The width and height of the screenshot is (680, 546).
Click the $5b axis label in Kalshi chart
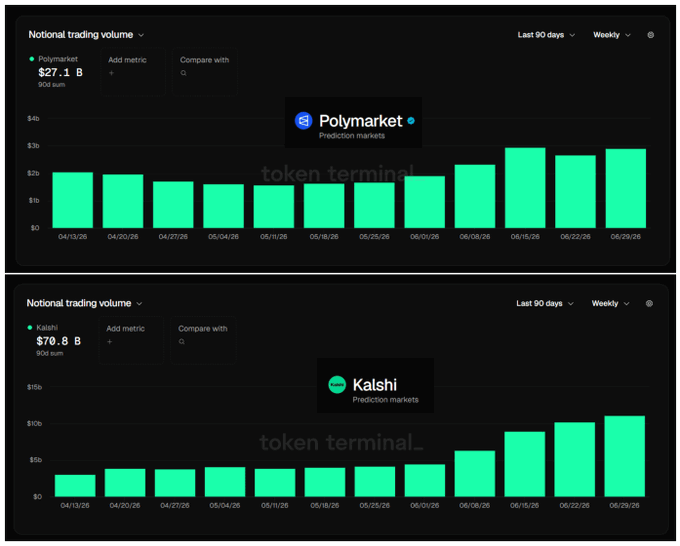[x=36, y=460]
